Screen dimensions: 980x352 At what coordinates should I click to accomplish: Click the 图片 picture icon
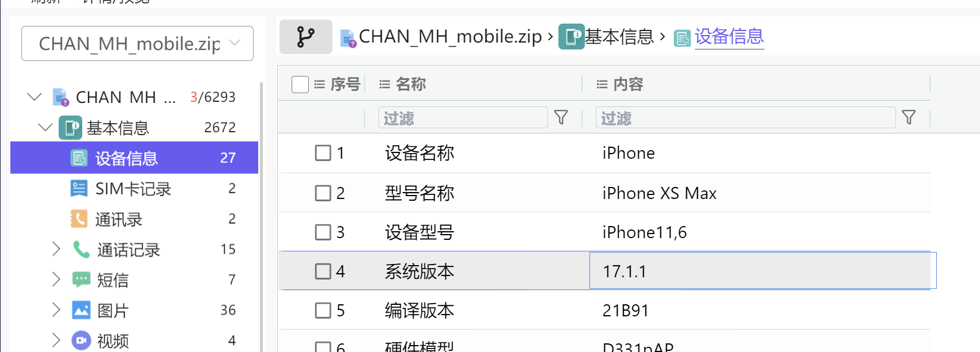click(x=81, y=311)
